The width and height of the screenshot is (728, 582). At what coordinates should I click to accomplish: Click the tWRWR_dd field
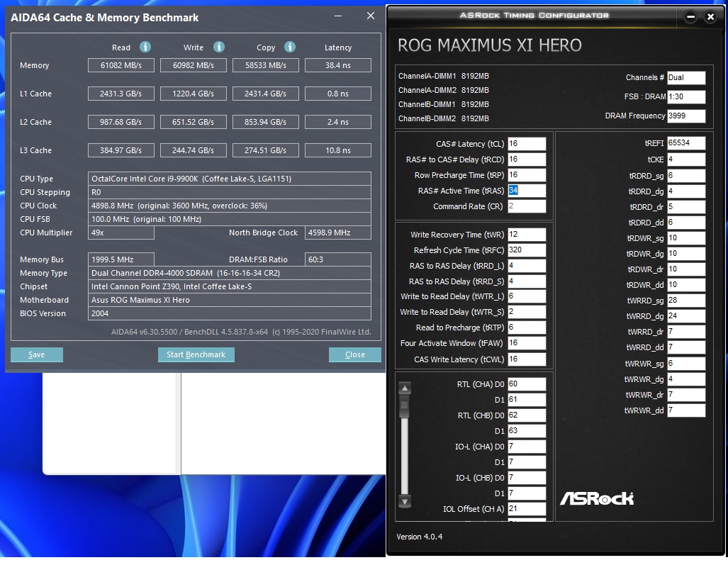click(x=686, y=410)
